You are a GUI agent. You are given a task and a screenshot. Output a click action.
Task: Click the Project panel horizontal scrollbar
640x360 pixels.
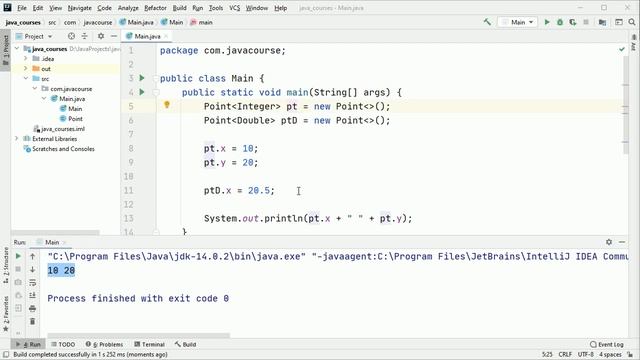click(x=56, y=233)
